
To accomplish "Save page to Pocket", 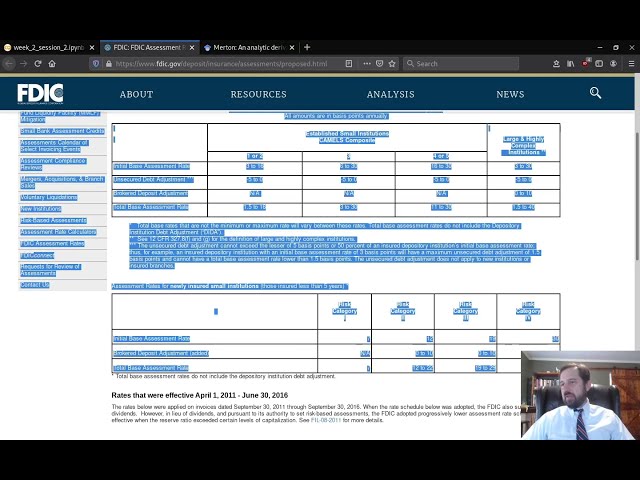I will point(379,64).
